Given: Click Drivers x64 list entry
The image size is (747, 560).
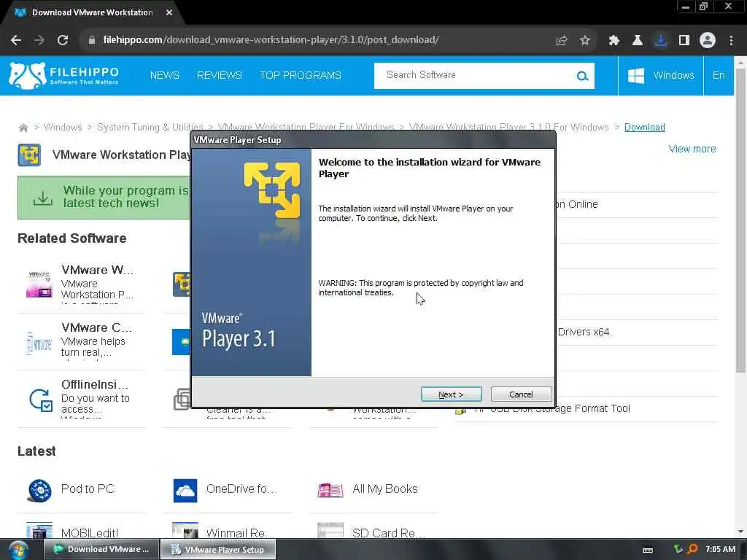Looking at the screenshot, I should pos(583,332).
